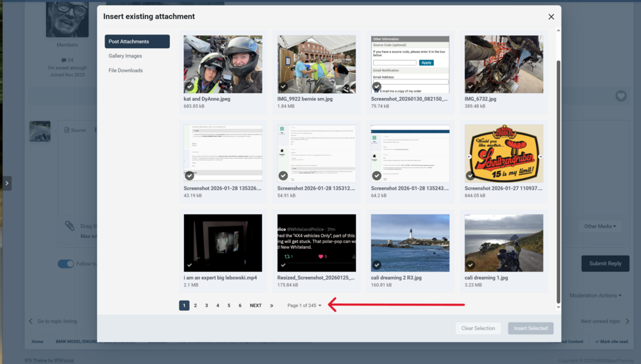The height and width of the screenshot is (364, 641).
Task: Tick the checkmark on Screenshot 2026-01-28 135326
Action: (189, 176)
